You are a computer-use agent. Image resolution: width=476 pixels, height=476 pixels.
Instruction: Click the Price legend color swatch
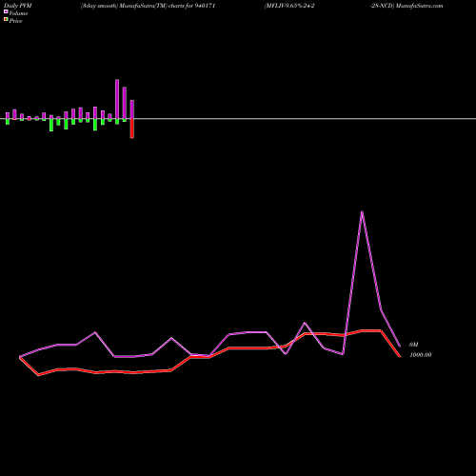click(6, 19)
